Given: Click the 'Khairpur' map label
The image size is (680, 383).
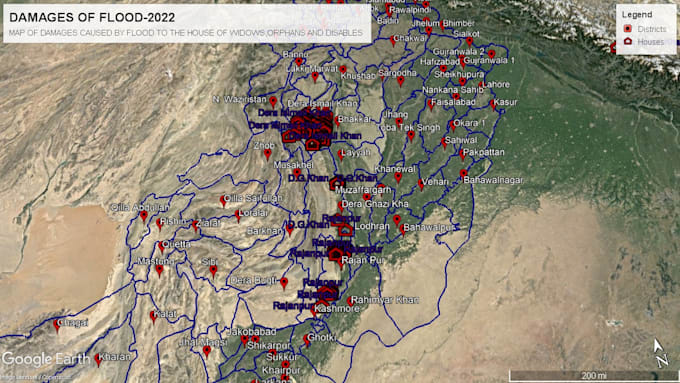Looking at the screenshot, I should 281,370.
